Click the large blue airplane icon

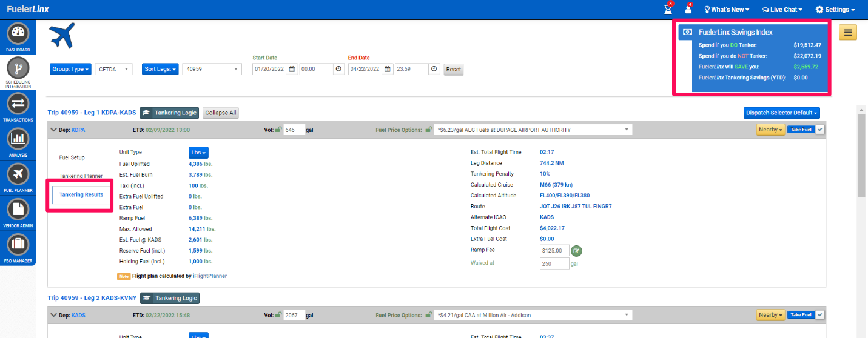coord(62,36)
